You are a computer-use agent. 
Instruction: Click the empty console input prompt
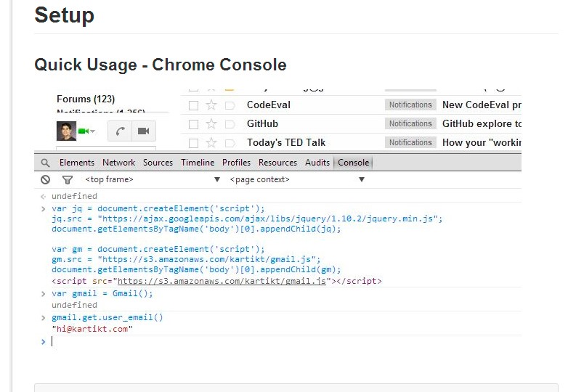tap(218, 341)
